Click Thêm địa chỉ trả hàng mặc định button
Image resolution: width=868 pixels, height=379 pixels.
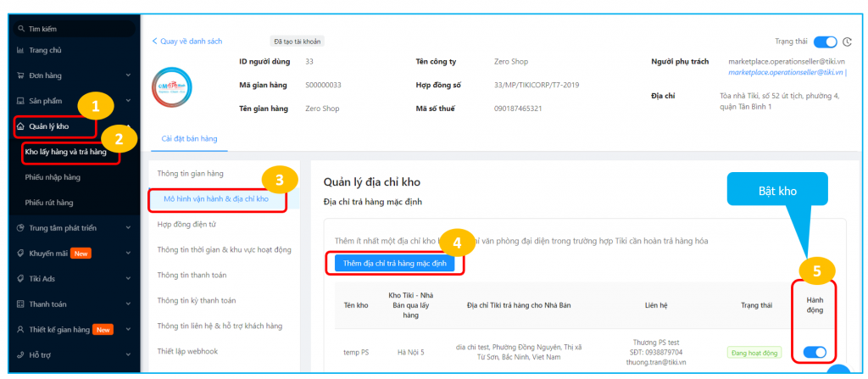coord(395,263)
